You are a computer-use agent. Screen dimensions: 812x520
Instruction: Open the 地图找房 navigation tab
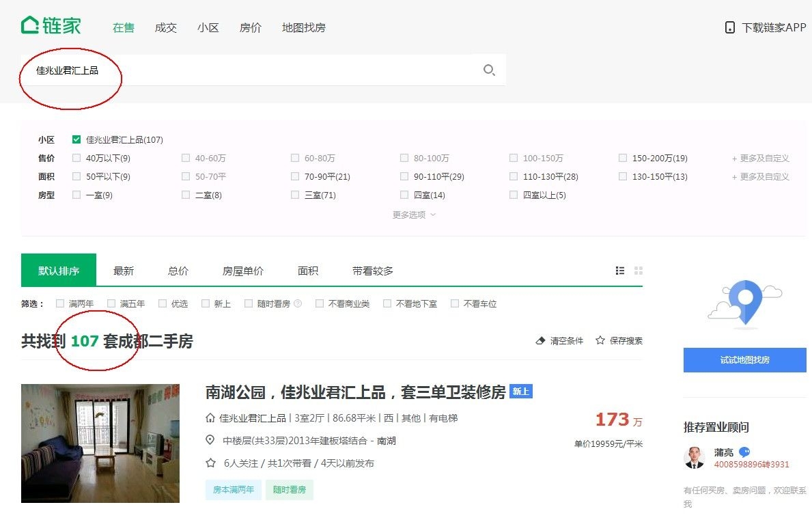pos(303,27)
